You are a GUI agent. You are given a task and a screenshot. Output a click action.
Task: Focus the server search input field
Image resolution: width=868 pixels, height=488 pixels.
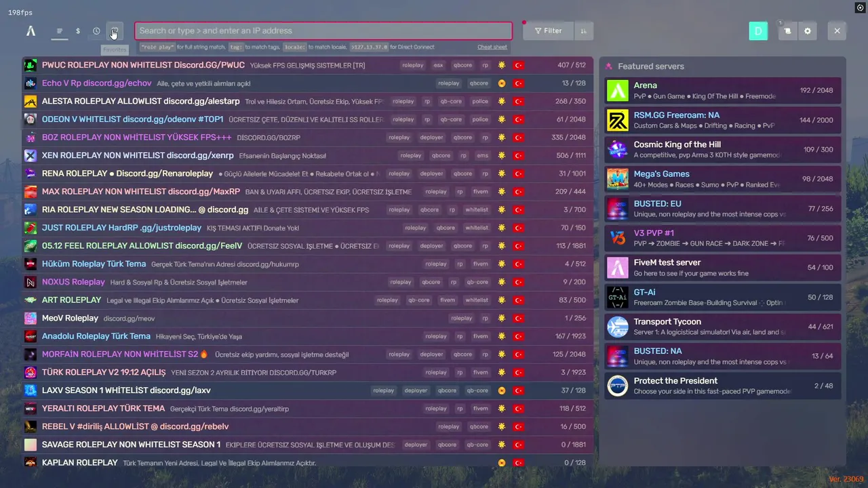pos(323,30)
